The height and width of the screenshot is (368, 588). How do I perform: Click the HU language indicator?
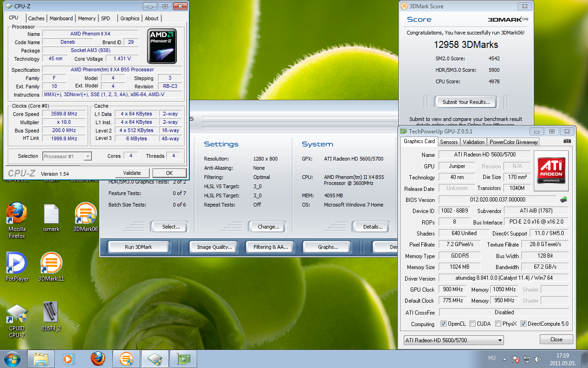click(492, 357)
